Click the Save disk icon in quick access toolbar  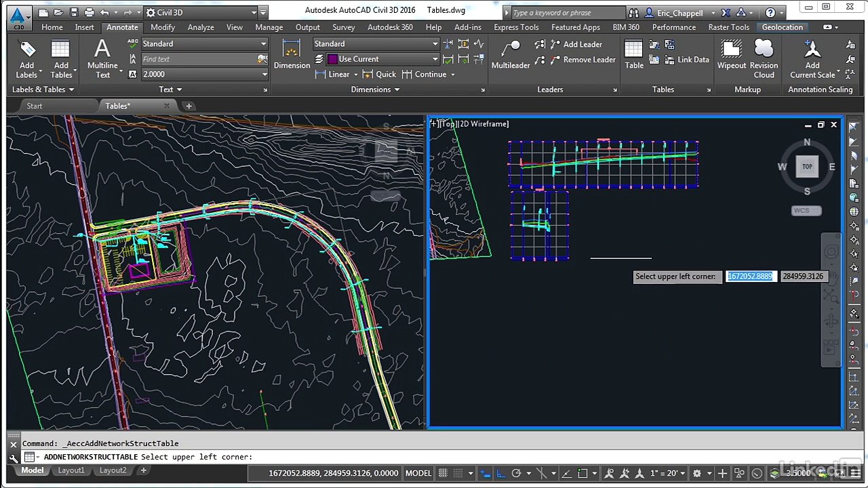pyautogui.click(x=73, y=12)
